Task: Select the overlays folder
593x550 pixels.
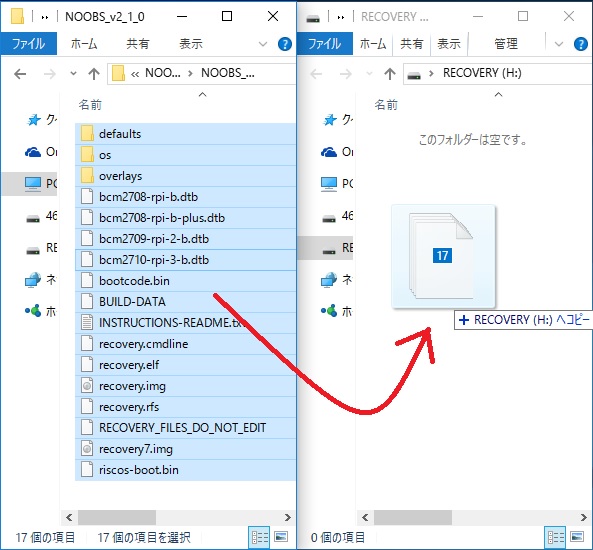Action: click(x=185, y=176)
